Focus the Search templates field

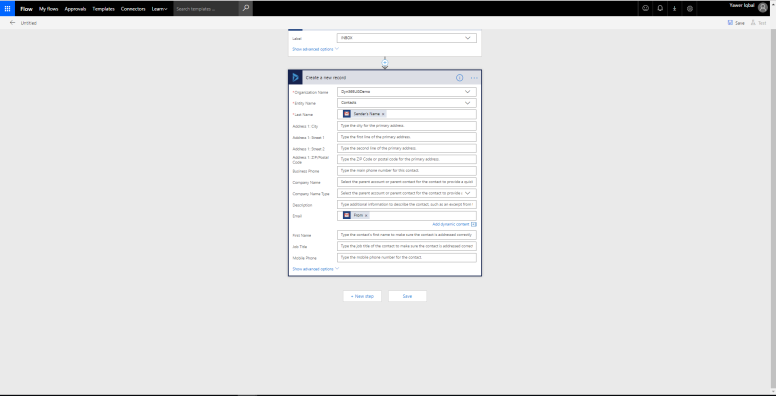coord(206,9)
